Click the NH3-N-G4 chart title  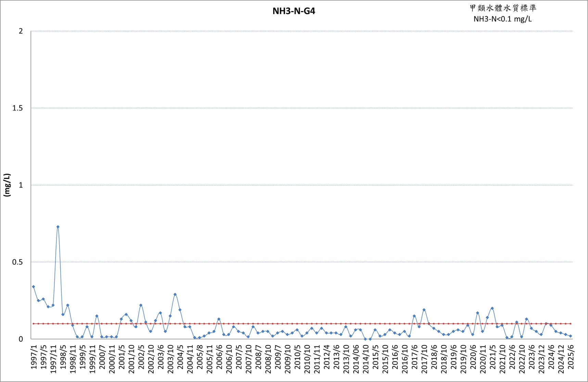coord(294,11)
